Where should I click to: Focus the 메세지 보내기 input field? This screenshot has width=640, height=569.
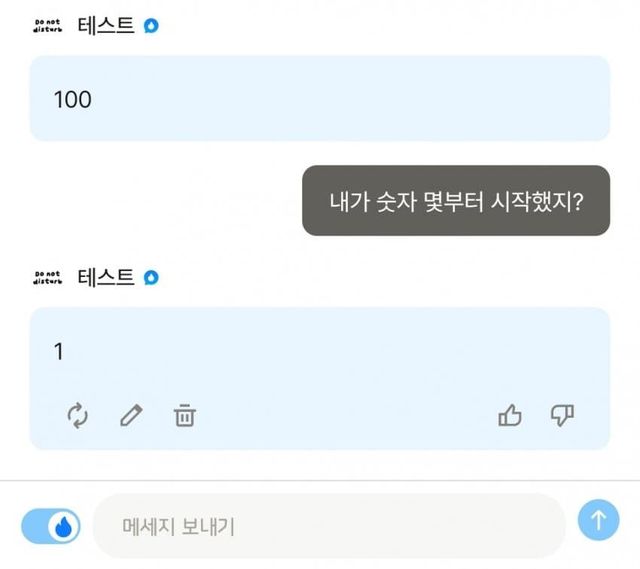328,526
